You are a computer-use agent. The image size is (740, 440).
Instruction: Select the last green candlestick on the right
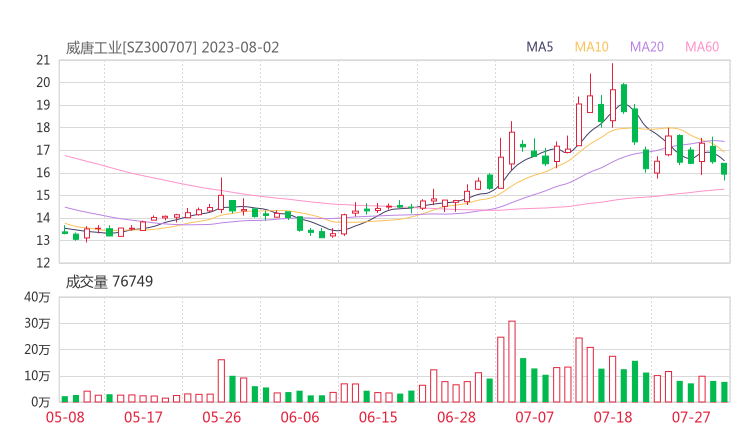pos(724,171)
